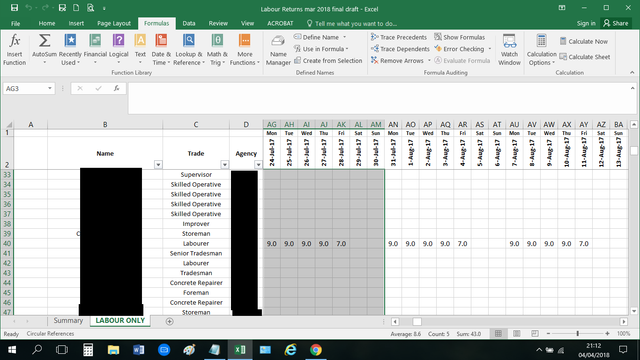640x360 pixels.
Task: Click Trace Dependents
Action: 400,49
